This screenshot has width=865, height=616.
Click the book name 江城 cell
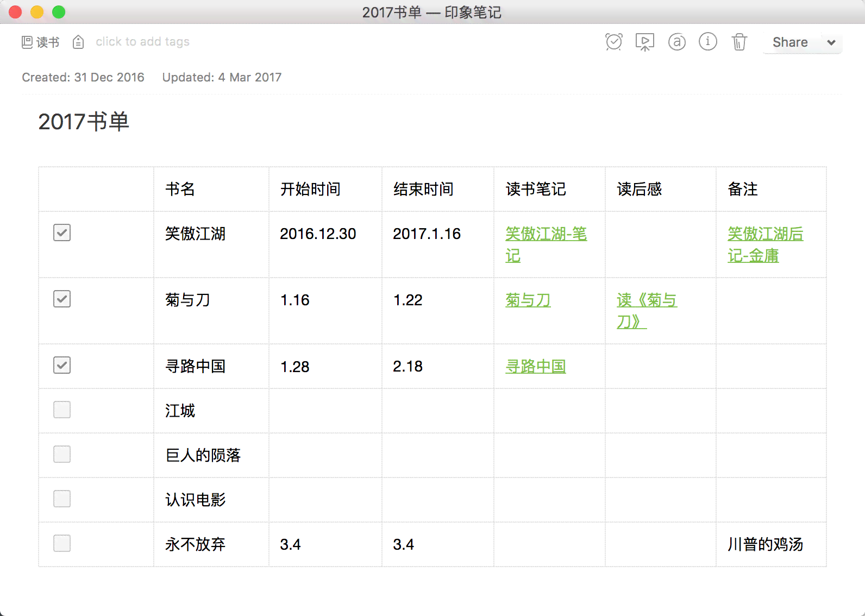211,411
